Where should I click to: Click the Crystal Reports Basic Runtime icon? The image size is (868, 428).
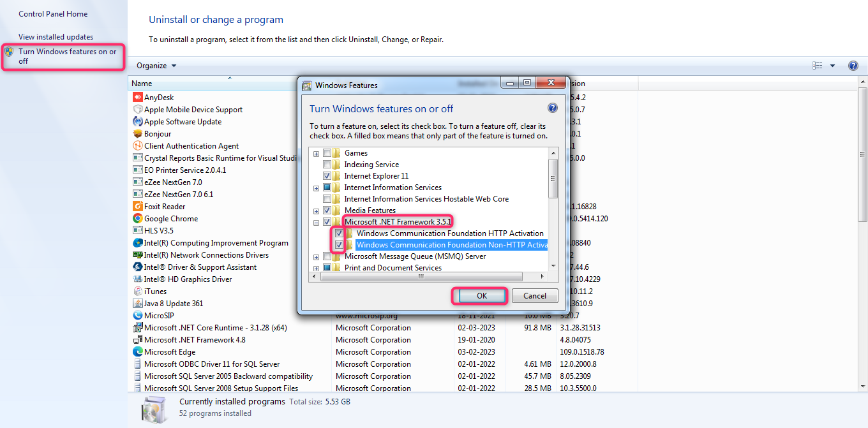tap(137, 158)
